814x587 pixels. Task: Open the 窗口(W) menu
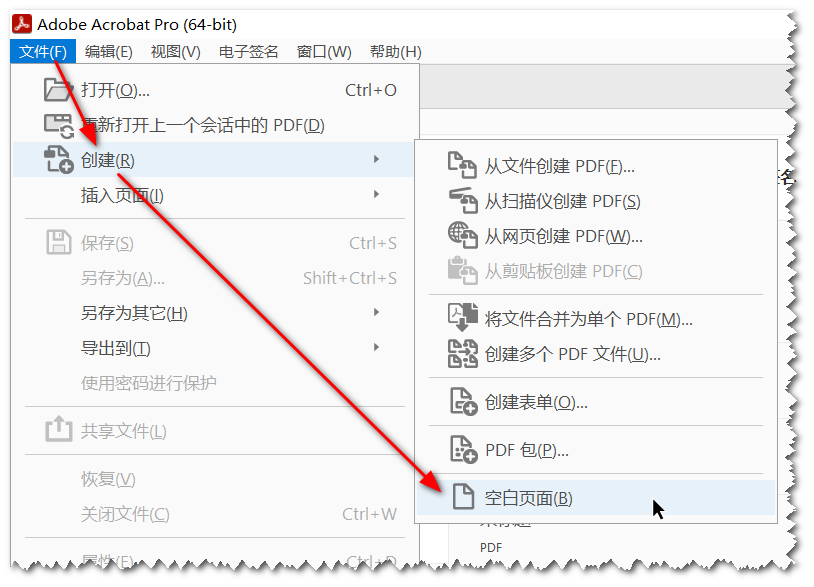tap(324, 51)
